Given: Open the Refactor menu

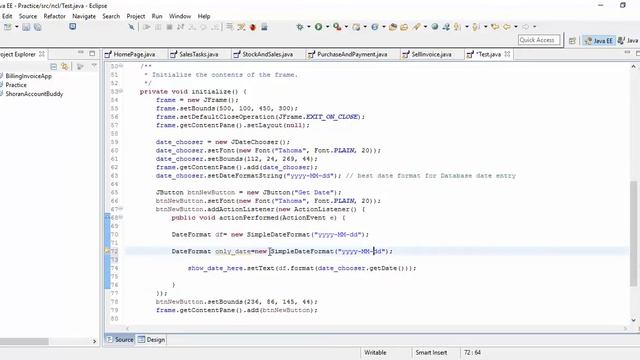Looking at the screenshot, I should coord(55,16).
